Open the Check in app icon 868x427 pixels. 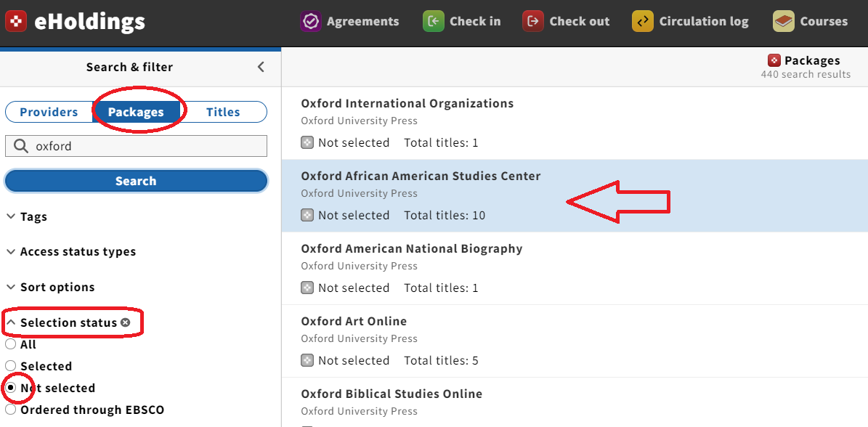[434, 22]
